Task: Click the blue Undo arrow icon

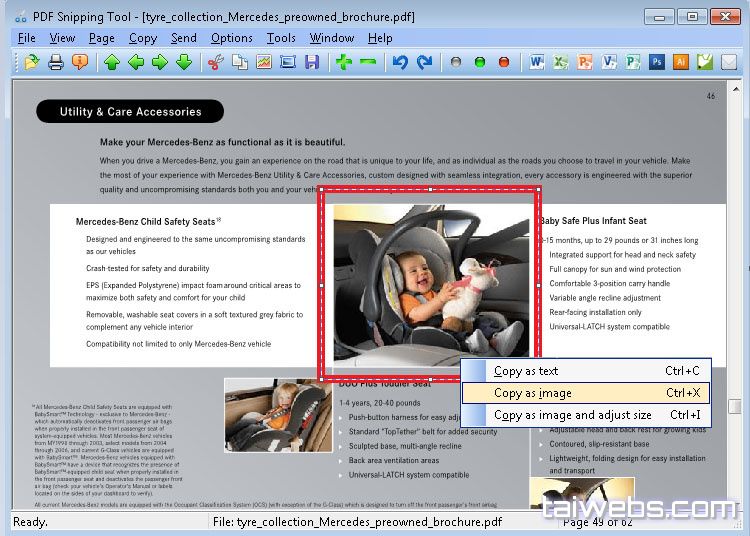Action: [x=400, y=62]
